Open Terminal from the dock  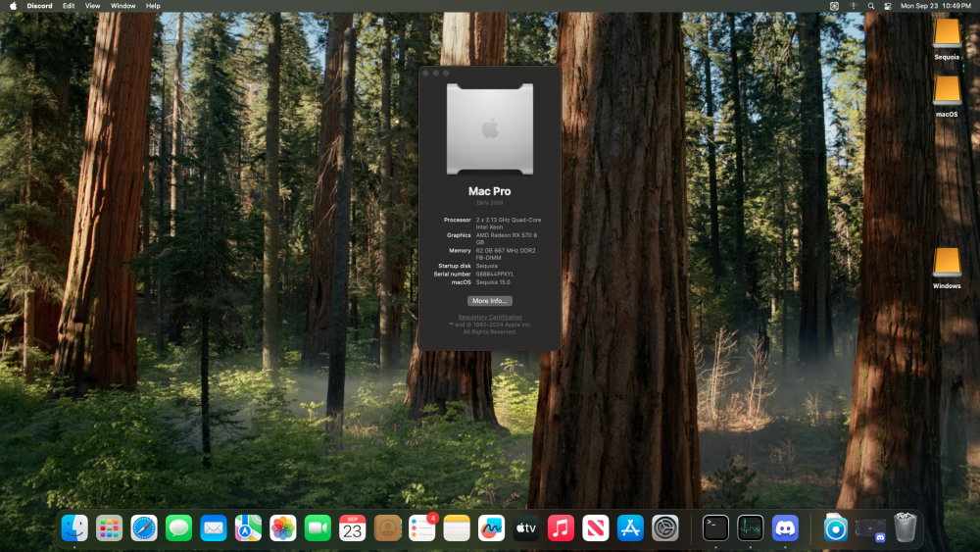pyautogui.click(x=715, y=528)
